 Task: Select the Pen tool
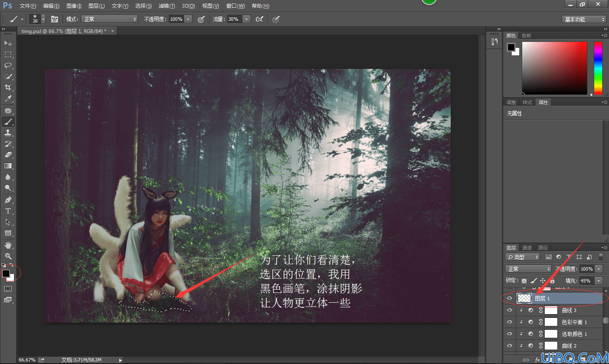pos(8,200)
